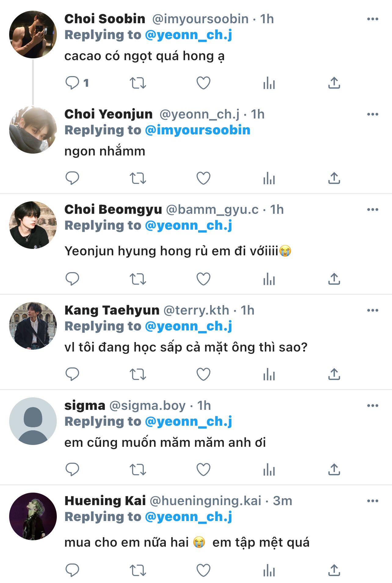Share Choi Yeonjun's reply
The height and width of the screenshot is (583, 392).
tap(334, 178)
